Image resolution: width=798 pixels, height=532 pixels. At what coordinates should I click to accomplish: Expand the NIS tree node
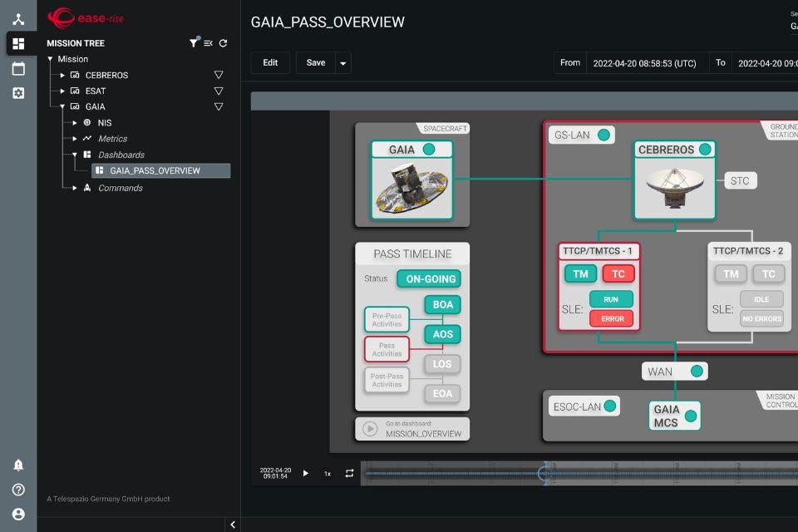tap(74, 123)
